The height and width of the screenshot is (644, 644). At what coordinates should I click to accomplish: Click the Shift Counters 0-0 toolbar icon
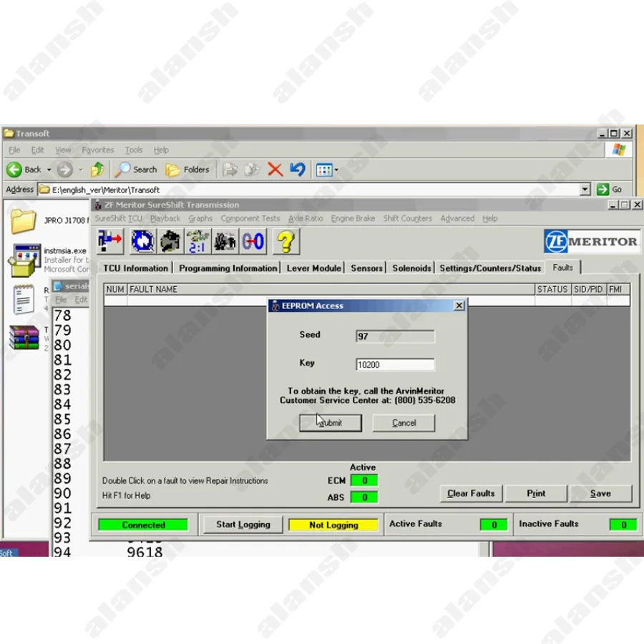253,240
